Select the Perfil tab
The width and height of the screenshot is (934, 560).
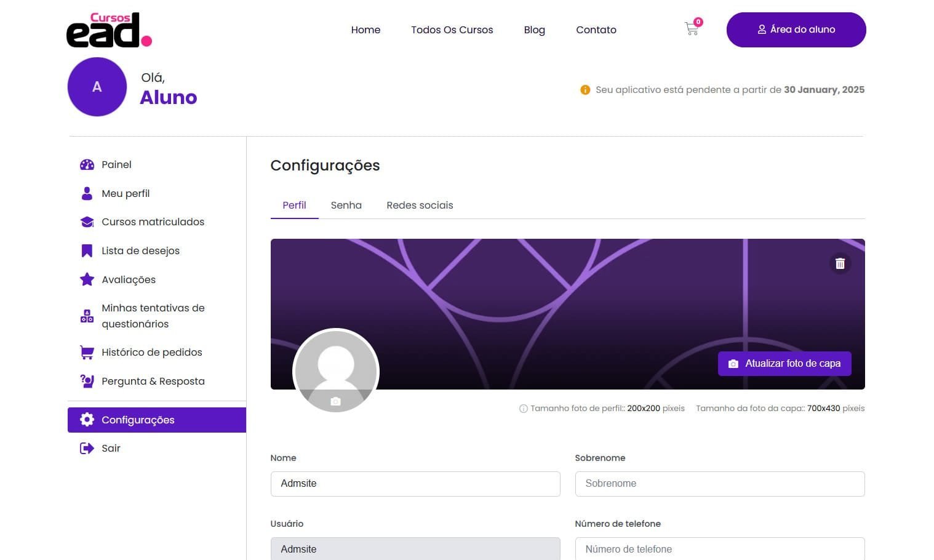[x=294, y=205]
